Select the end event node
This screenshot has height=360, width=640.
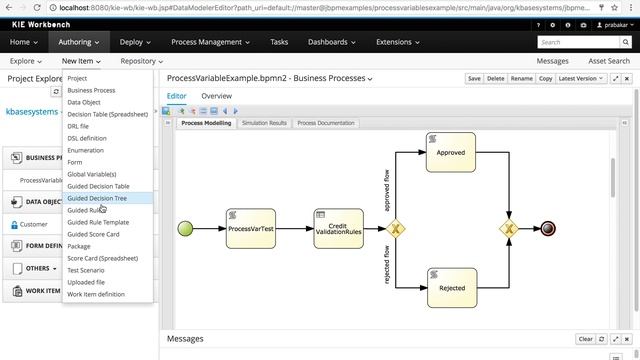(548, 229)
